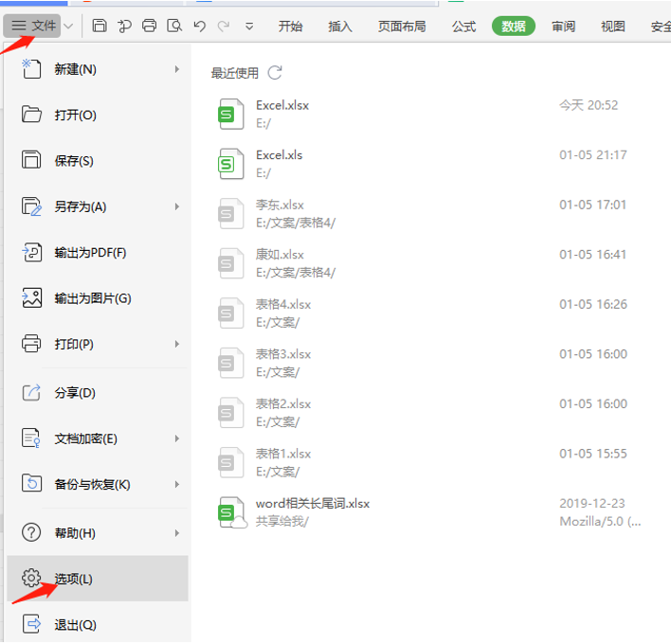Open the 公式 ribbon tab

pos(463,27)
